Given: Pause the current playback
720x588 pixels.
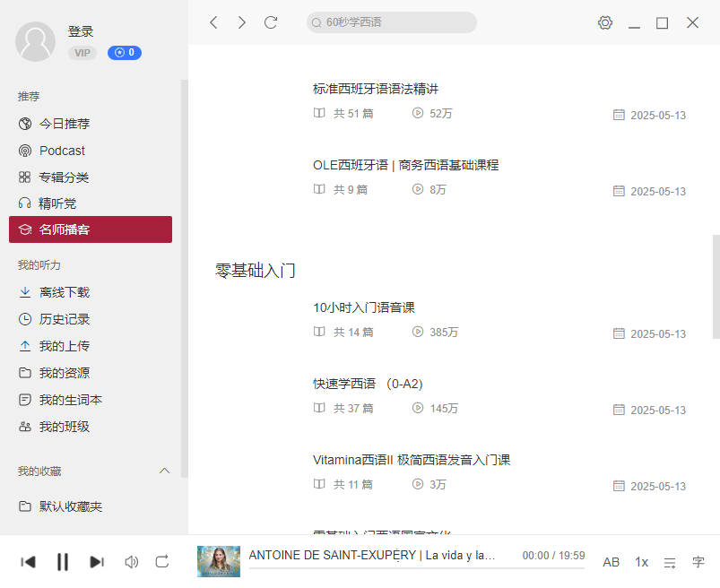Looking at the screenshot, I should click(63, 562).
